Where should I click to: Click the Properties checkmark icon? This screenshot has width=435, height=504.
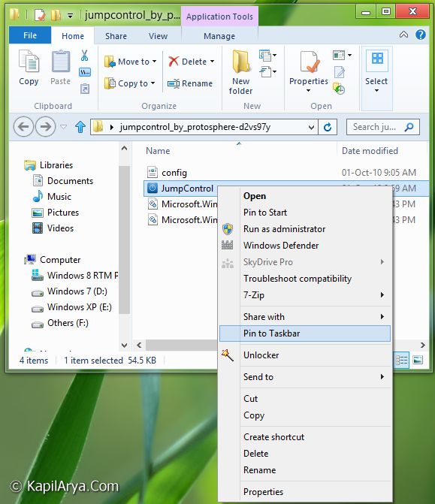(x=310, y=62)
